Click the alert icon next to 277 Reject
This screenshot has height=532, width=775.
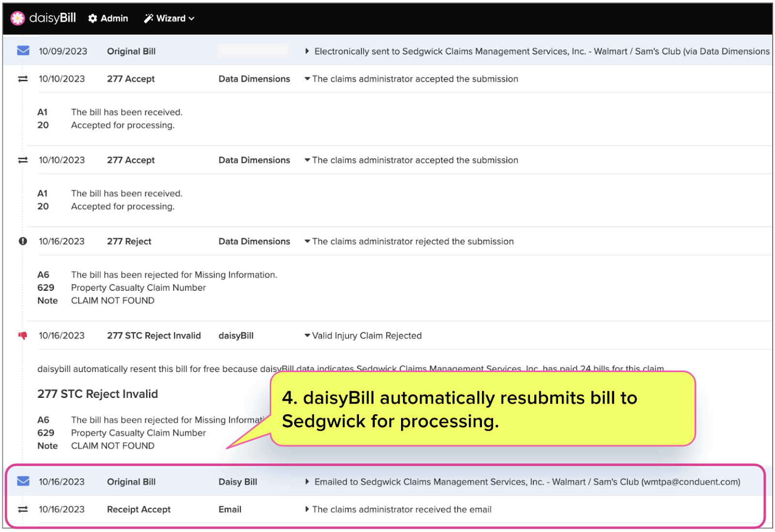[22, 241]
